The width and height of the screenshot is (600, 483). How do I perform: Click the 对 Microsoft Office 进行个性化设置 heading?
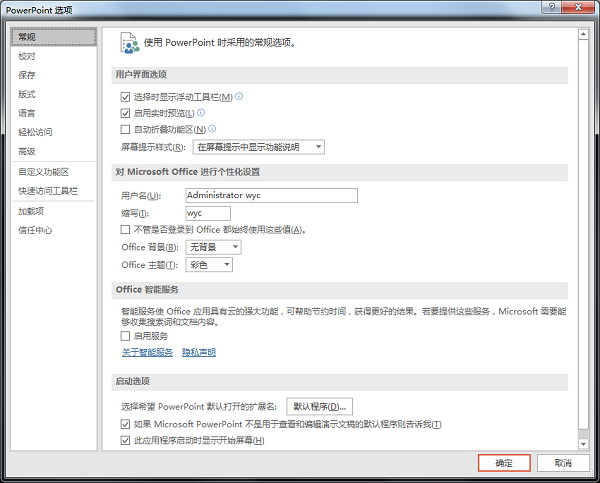tap(188, 172)
